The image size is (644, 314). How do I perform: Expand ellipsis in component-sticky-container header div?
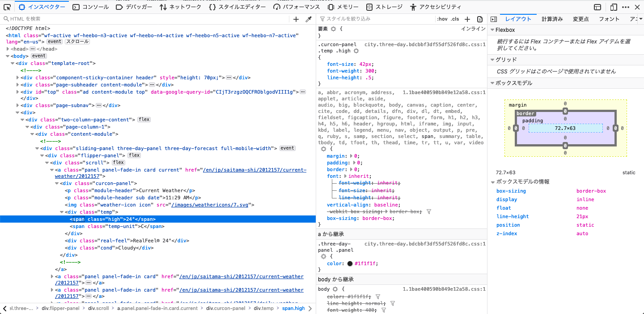229,77
